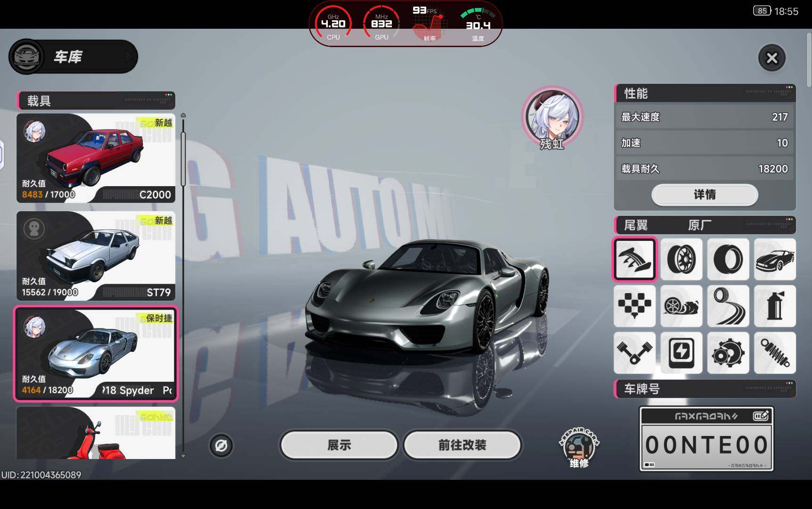Click the CPU 4.20 GHz gauge
812x509 pixels.
coord(333,24)
